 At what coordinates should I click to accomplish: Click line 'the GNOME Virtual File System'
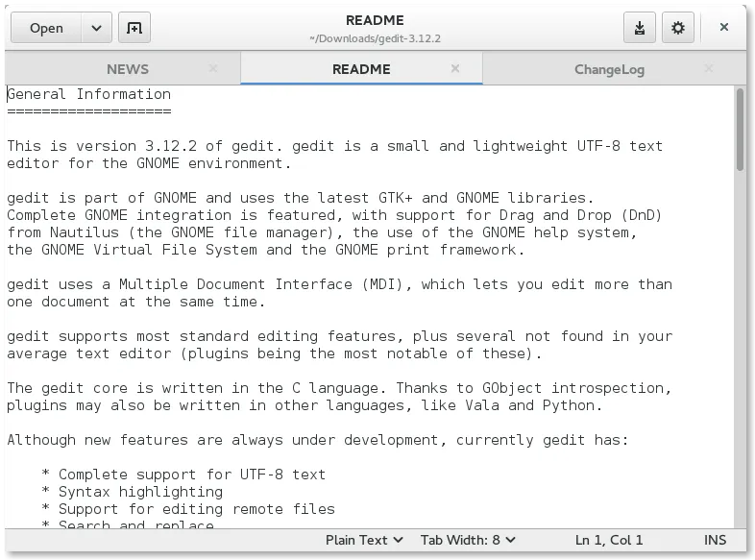[265, 250]
